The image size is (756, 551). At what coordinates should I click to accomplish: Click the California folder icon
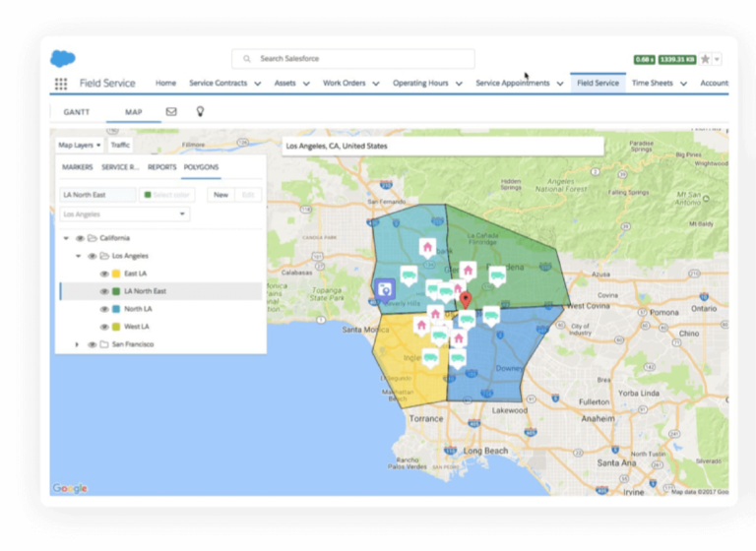click(93, 238)
